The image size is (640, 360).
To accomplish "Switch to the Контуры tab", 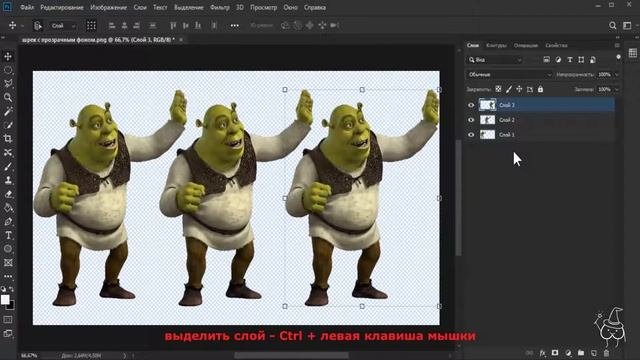I will click(496, 45).
